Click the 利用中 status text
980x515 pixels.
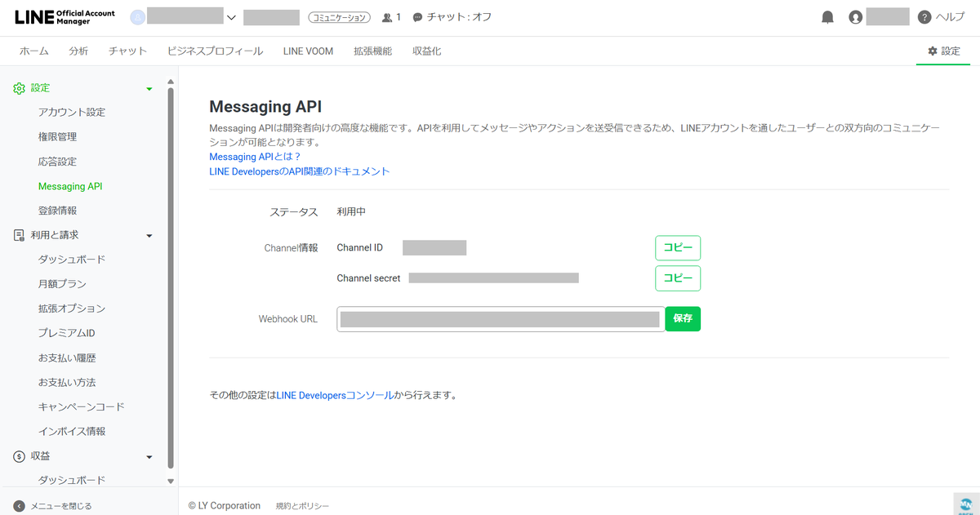(x=351, y=211)
